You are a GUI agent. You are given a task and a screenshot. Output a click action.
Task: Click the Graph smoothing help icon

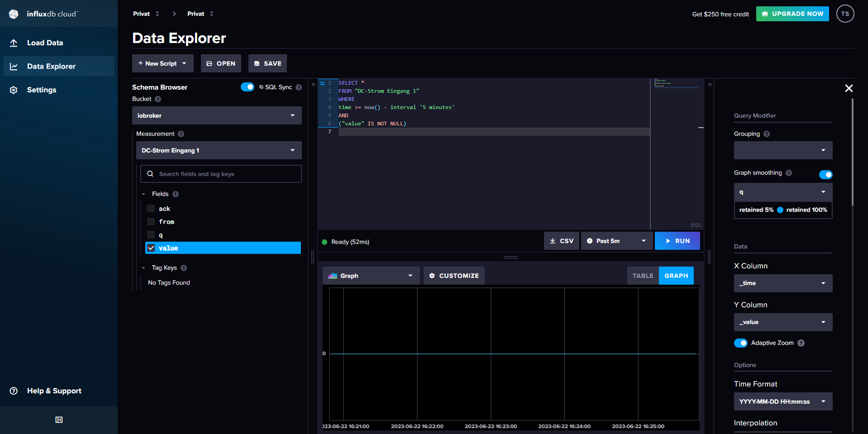pos(789,173)
